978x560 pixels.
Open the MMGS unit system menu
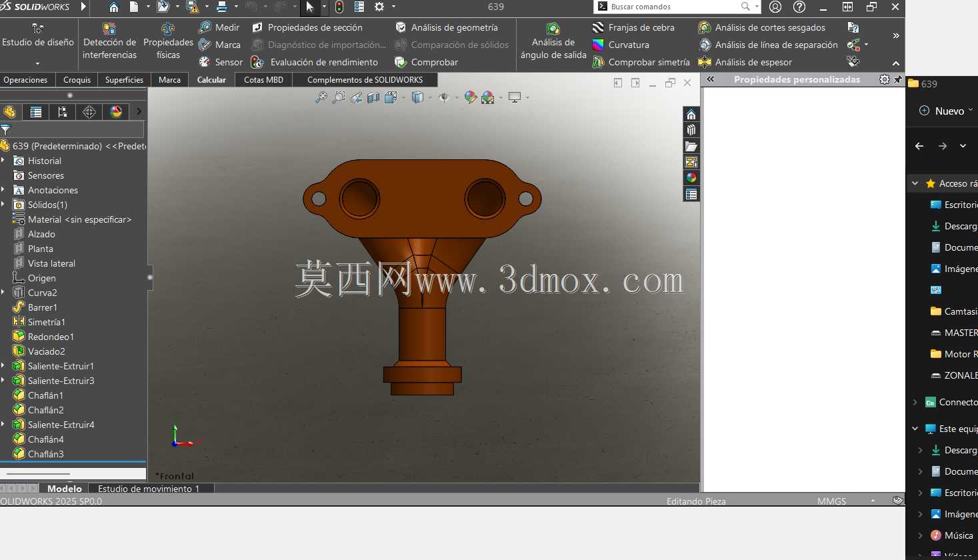click(x=832, y=501)
